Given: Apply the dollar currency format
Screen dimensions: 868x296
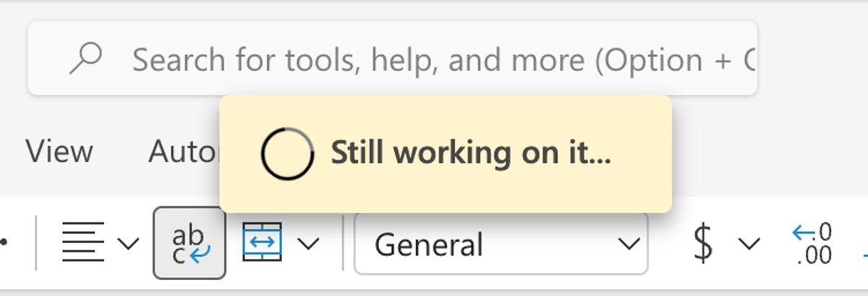Looking at the screenshot, I should pos(702,244).
